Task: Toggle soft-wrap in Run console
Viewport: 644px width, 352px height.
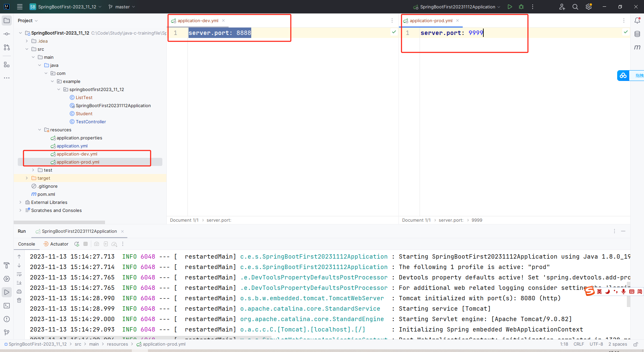Action: pyautogui.click(x=19, y=274)
